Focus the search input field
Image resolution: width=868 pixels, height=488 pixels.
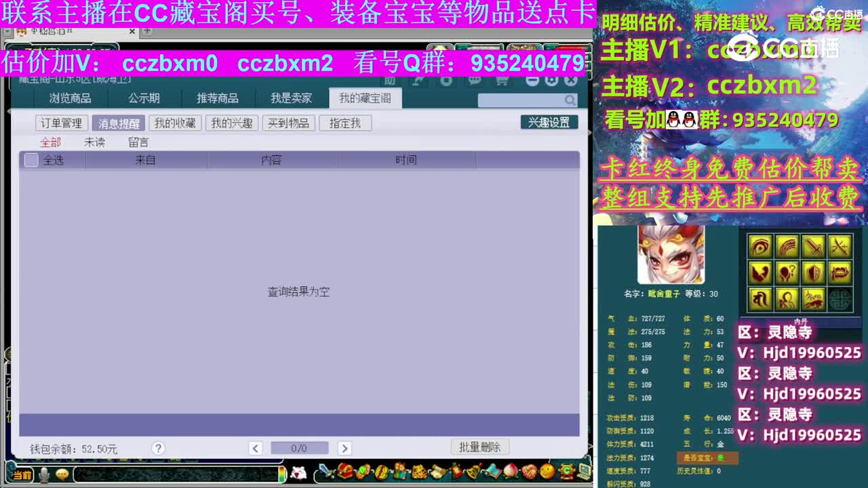coord(521,100)
